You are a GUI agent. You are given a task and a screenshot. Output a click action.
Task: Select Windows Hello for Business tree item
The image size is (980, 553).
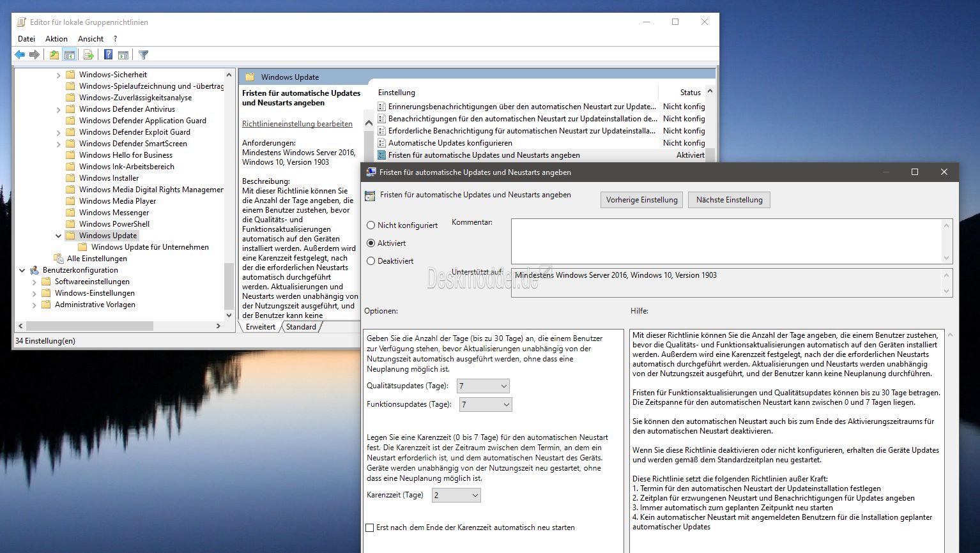coord(126,155)
